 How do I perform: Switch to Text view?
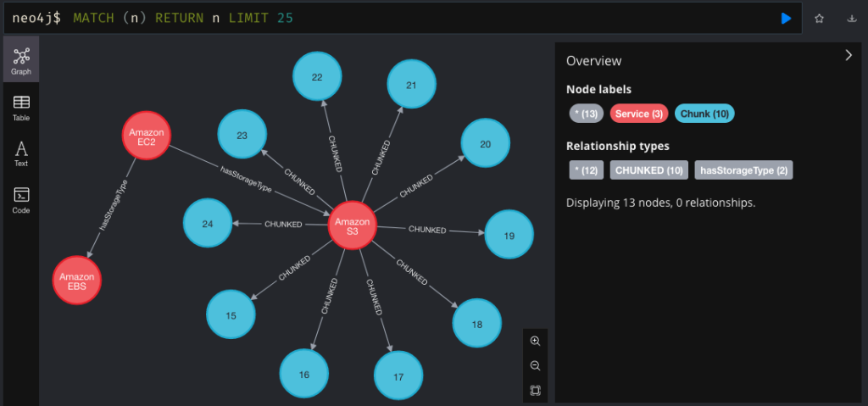[x=21, y=154]
